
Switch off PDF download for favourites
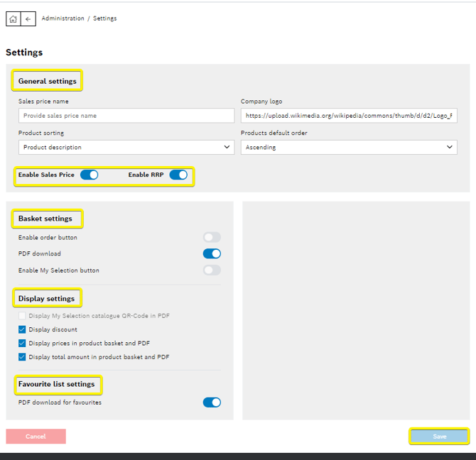tap(212, 402)
